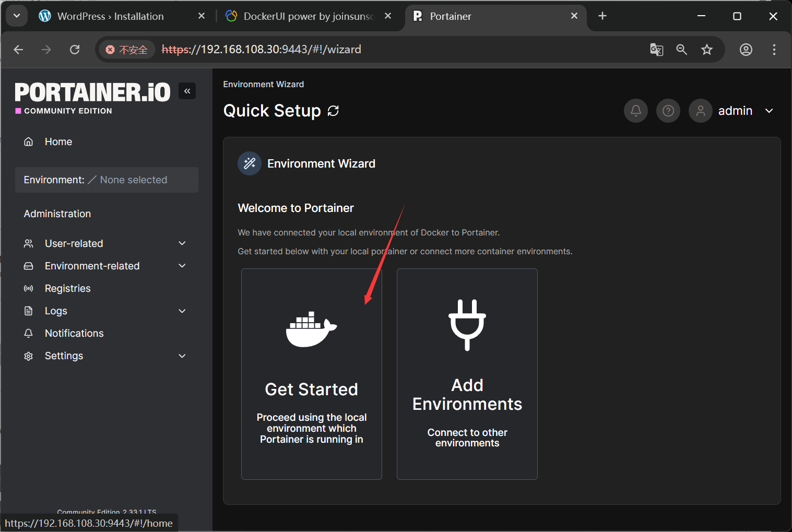792x532 pixels.
Task: Click the browser zoom magnifier icon
Action: (x=681, y=50)
